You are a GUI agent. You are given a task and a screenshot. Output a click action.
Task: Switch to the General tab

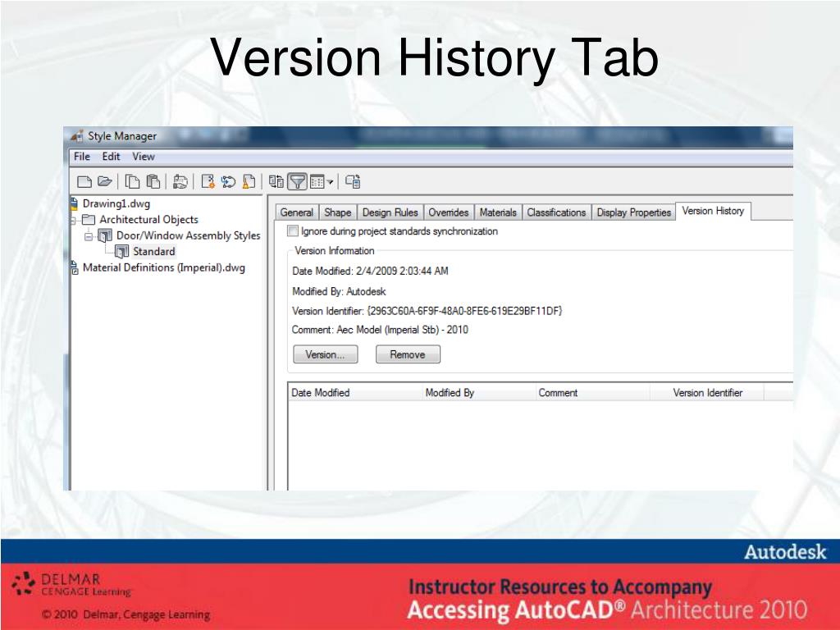click(x=297, y=212)
